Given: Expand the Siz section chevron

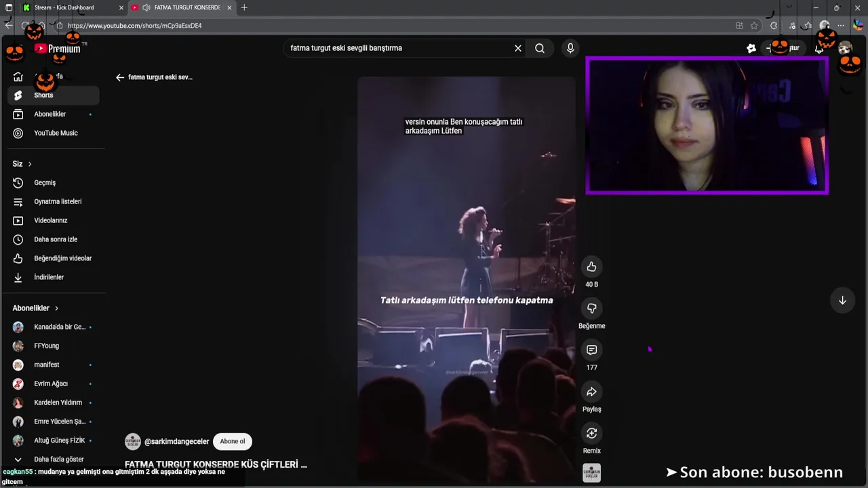Looking at the screenshot, I should (30, 164).
